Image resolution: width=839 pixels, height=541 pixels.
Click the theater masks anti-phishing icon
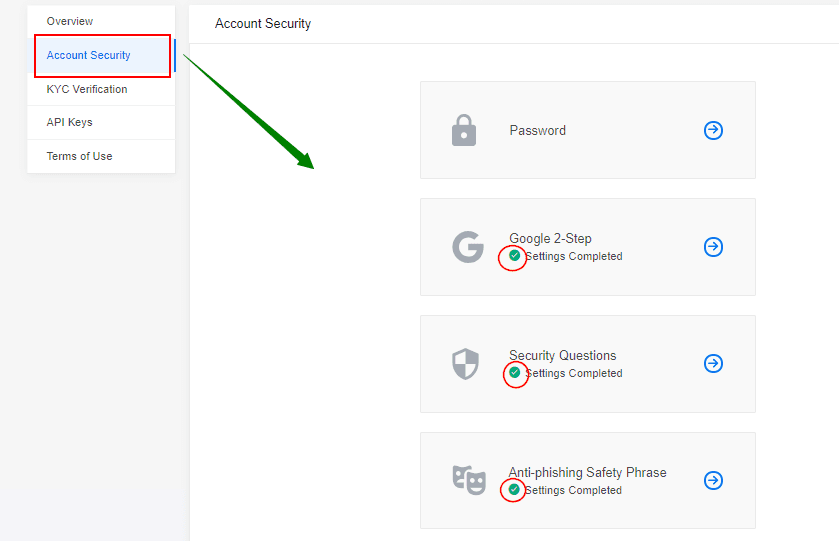point(469,480)
